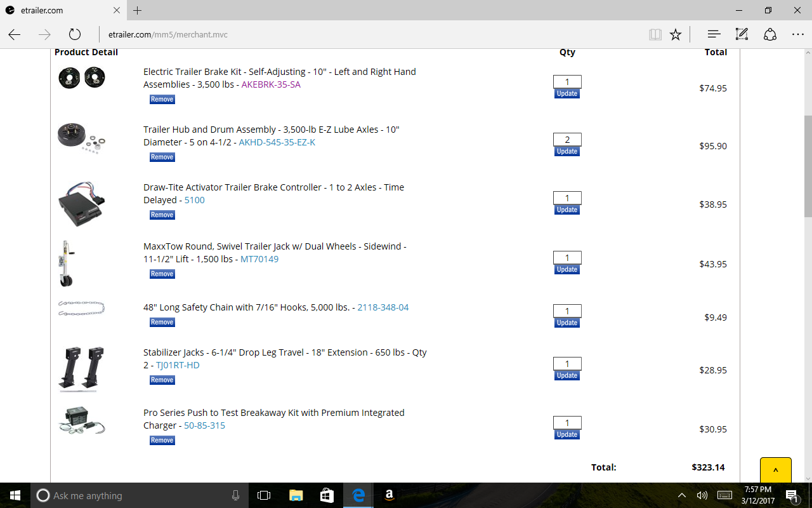
Task: Remove the 48" Long Safety Chain
Action: [162, 322]
